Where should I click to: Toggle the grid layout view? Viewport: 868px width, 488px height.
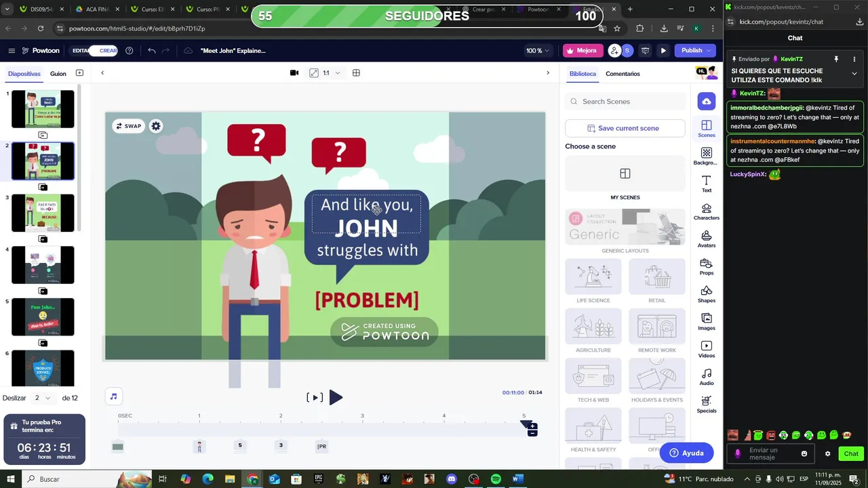(x=356, y=73)
